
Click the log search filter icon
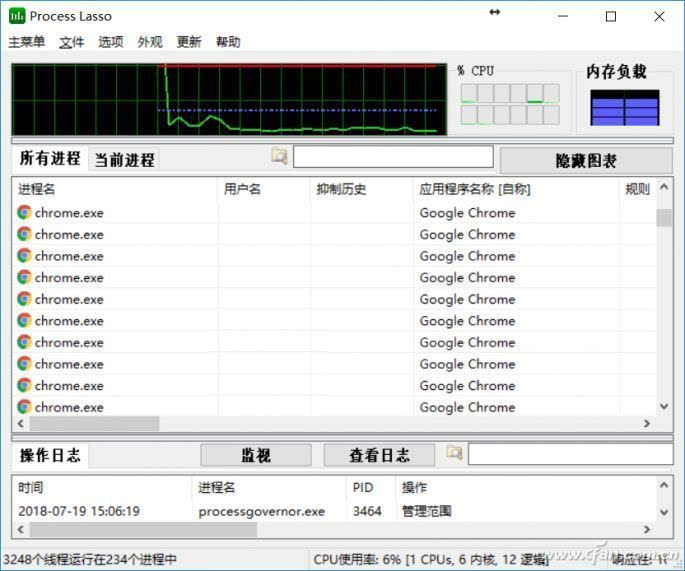pyautogui.click(x=454, y=453)
